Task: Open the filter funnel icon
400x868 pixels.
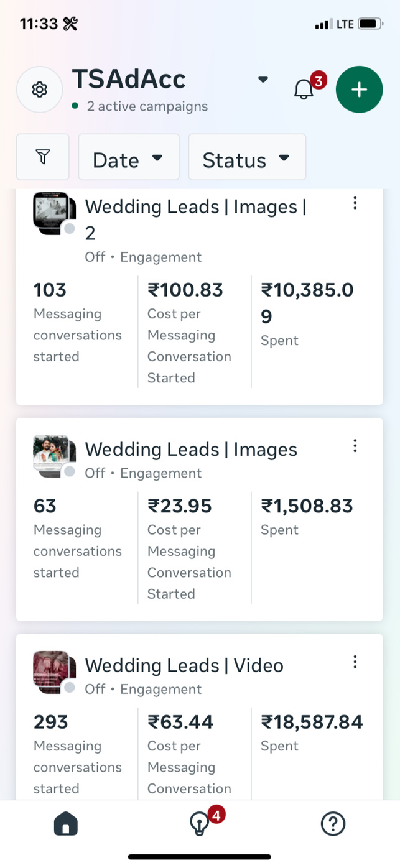Action: pyautogui.click(x=42, y=157)
